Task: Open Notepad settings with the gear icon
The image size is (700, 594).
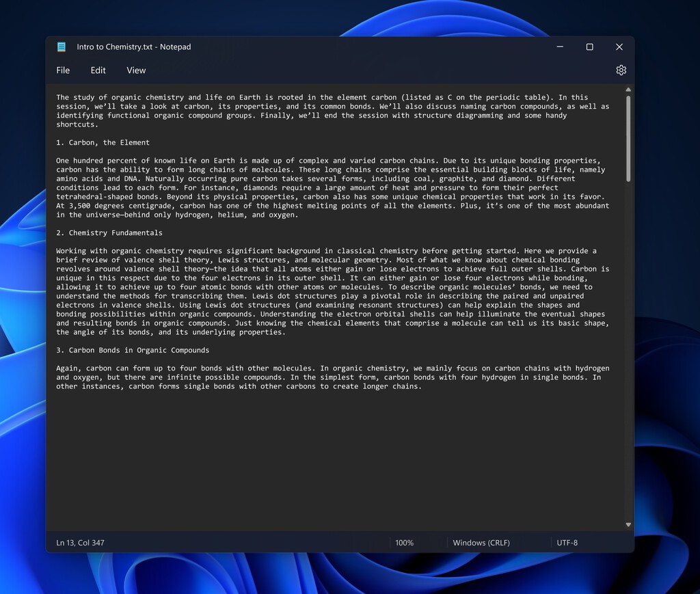Action: [621, 70]
